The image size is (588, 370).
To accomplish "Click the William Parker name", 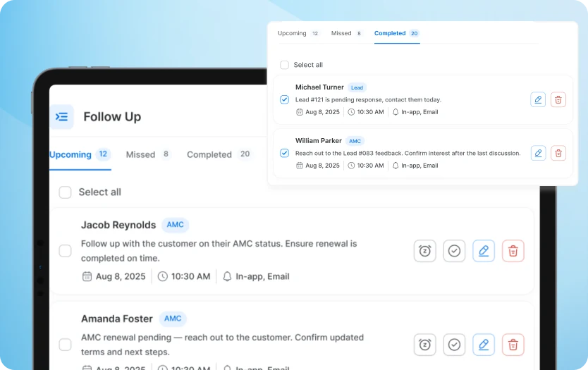I will (x=319, y=141).
